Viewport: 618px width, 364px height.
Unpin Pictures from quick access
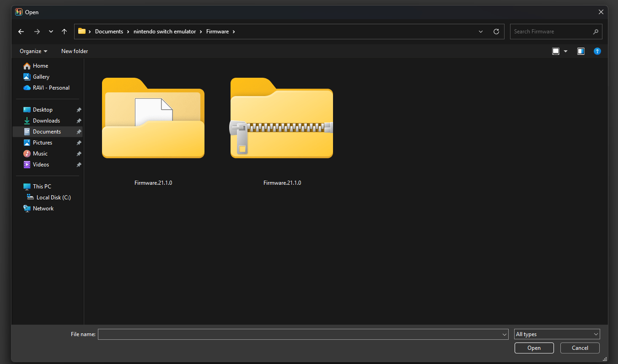pos(78,142)
